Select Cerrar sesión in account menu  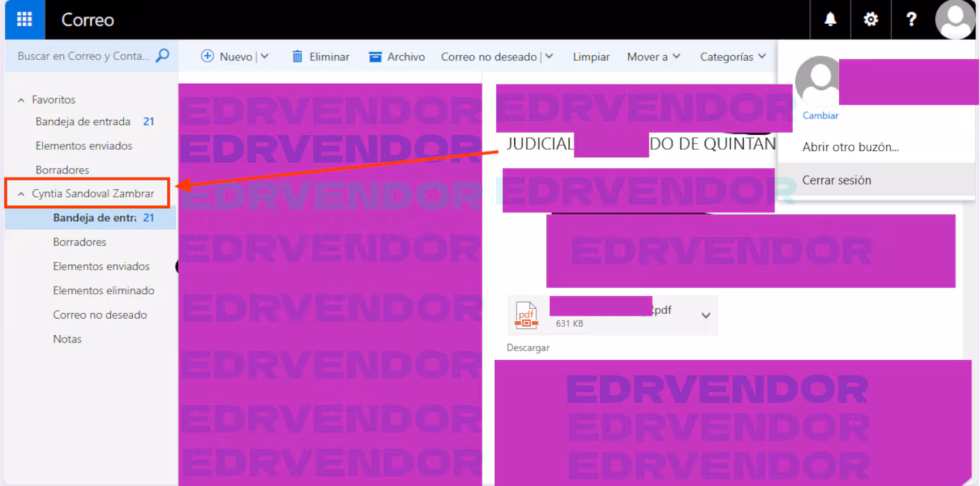pos(836,180)
